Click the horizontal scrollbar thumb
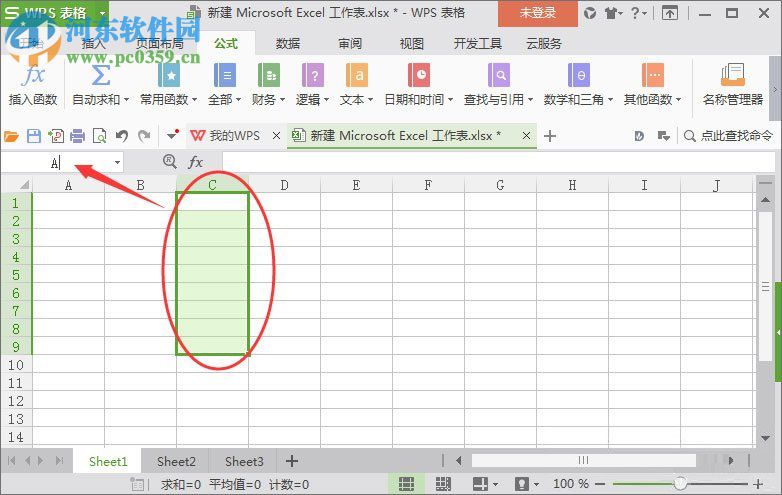Viewport: 782px width, 495px height. [584, 460]
